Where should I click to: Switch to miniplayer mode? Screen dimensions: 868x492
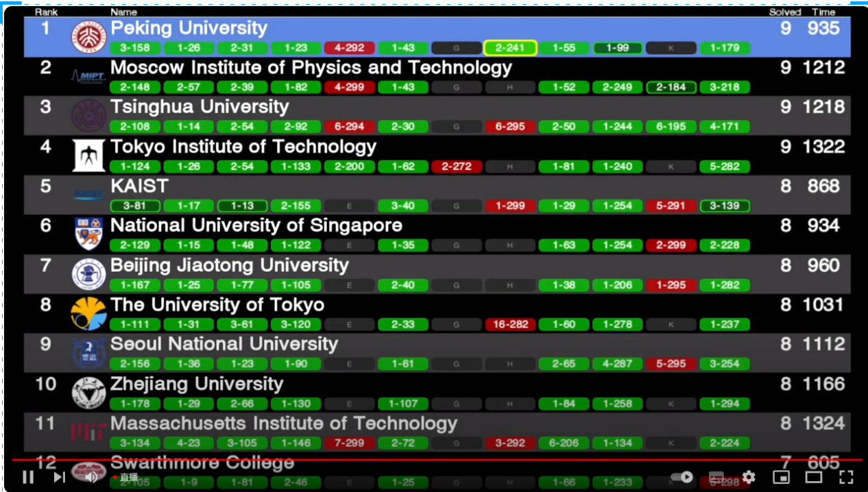(x=781, y=477)
